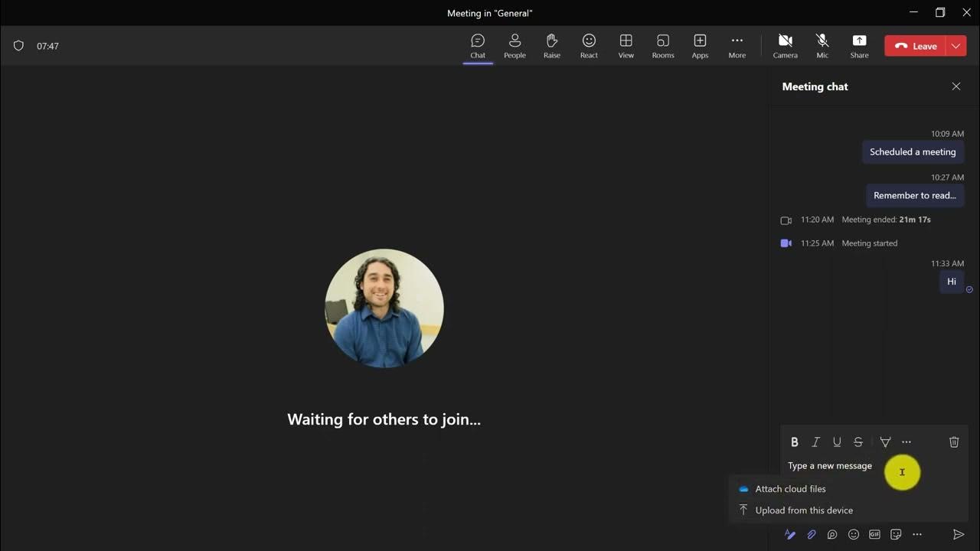Image resolution: width=980 pixels, height=551 pixels.
Task: Share your screen content
Action: coord(859,46)
